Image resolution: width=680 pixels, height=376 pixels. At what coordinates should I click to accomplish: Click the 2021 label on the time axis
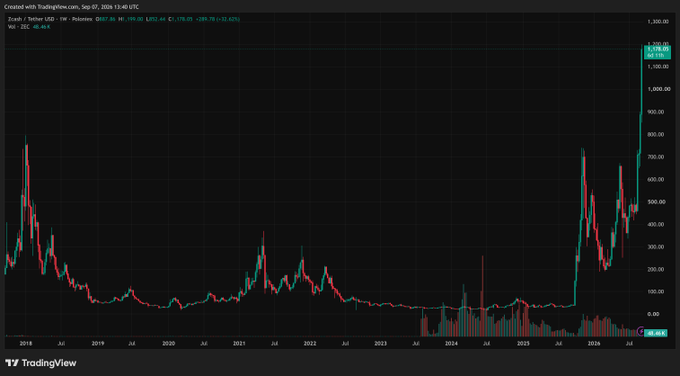(x=239, y=343)
